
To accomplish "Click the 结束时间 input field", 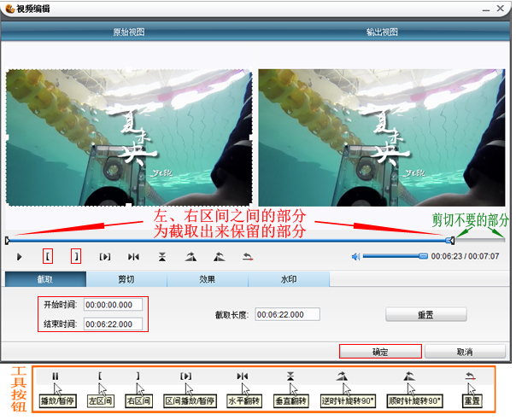I will (x=114, y=324).
